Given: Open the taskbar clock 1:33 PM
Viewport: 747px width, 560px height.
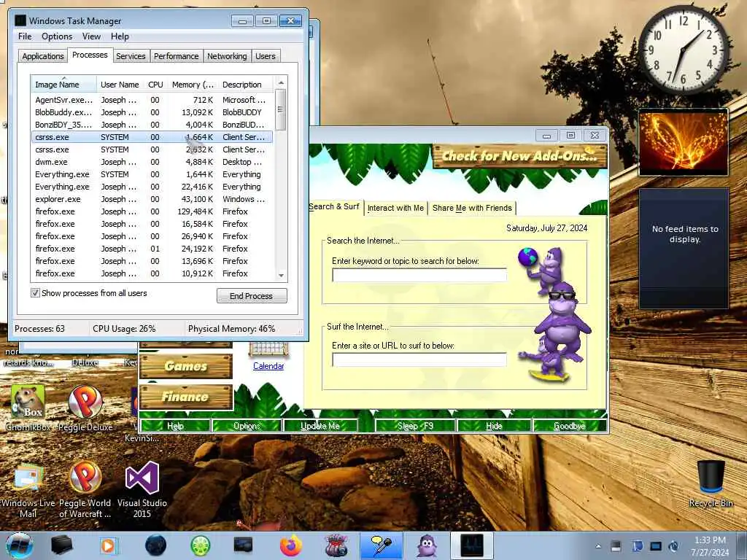Looking at the screenshot, I should coord(710,546).
